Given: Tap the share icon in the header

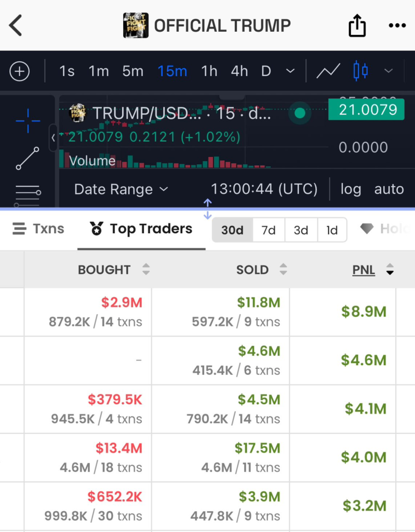Looking at the screenshot, I should coord(357,25).
